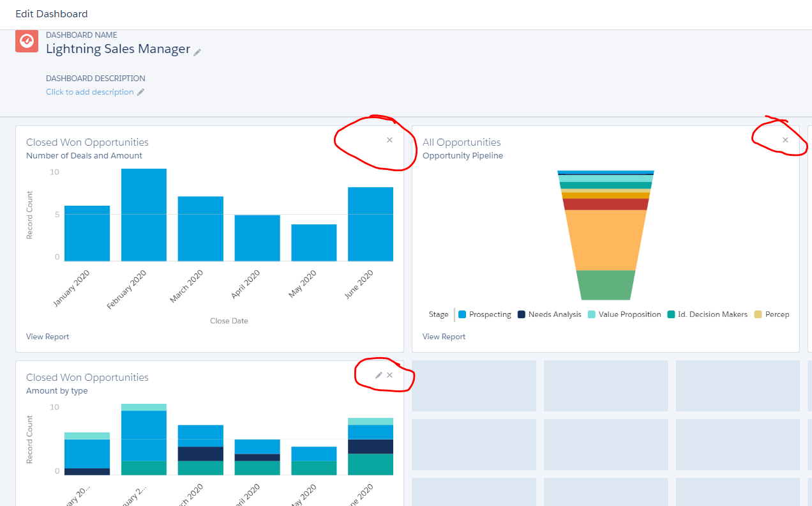Click the Prospecting legend swatch
This screenshot has height=506, width=812.
(x=462, y=314)
